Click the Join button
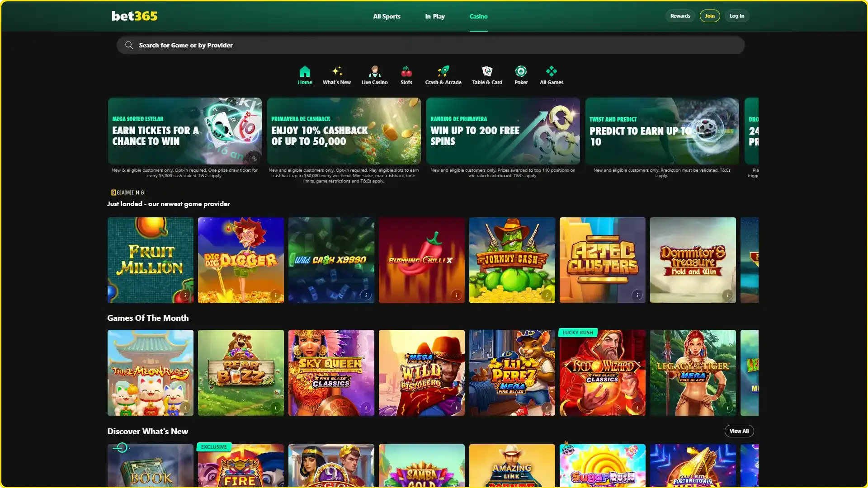The height and width of the screenshot is (488, 868). coord(710,16)
